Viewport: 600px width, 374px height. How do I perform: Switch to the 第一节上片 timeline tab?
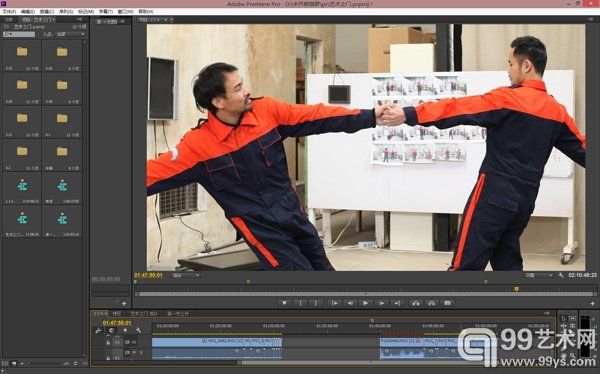coord(178,314)
